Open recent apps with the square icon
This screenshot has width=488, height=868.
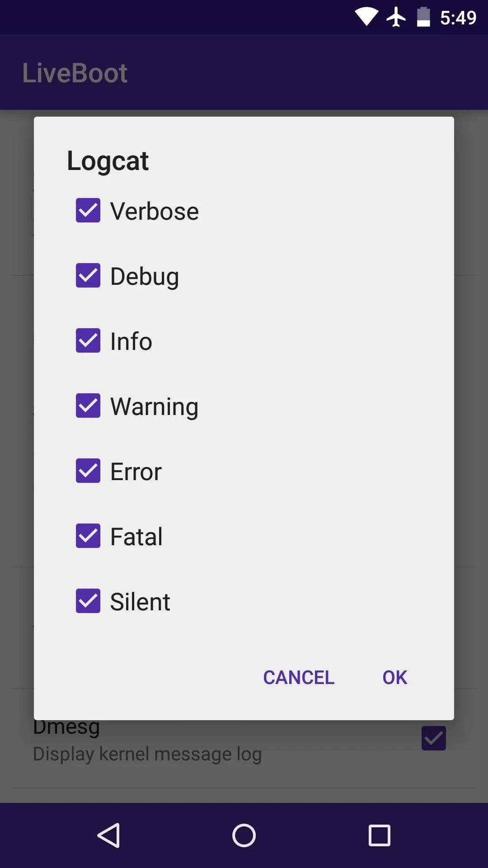(x=380, y=835)
